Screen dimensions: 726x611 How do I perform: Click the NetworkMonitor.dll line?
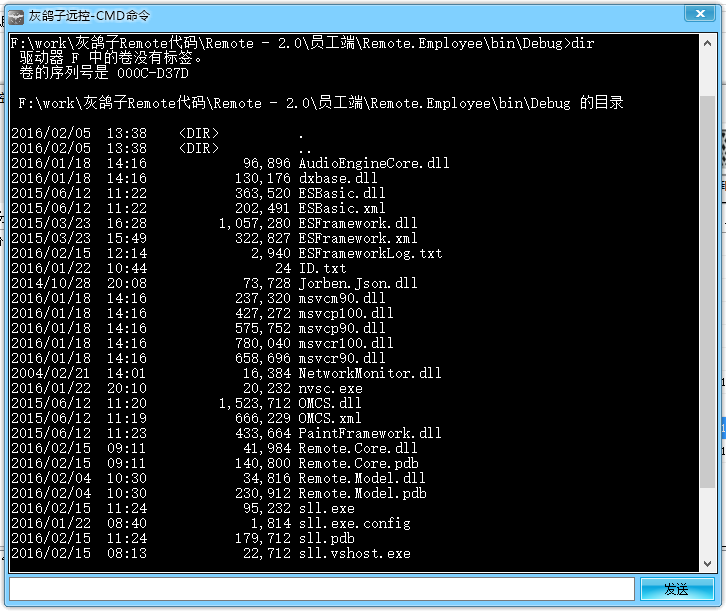pos(369,373)
